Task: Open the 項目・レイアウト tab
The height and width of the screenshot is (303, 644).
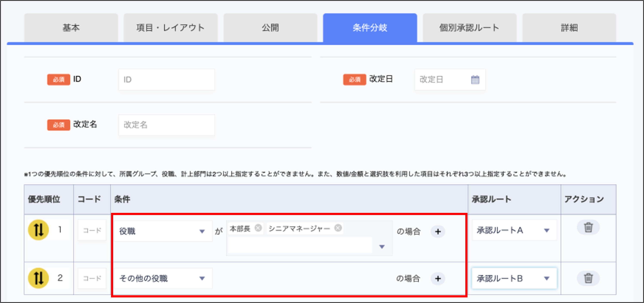Action: 171,28
